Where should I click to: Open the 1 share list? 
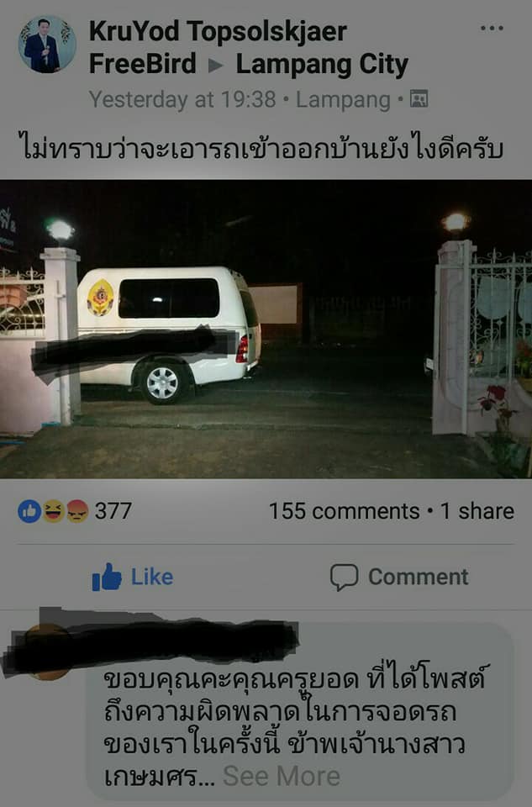(477, 511)
